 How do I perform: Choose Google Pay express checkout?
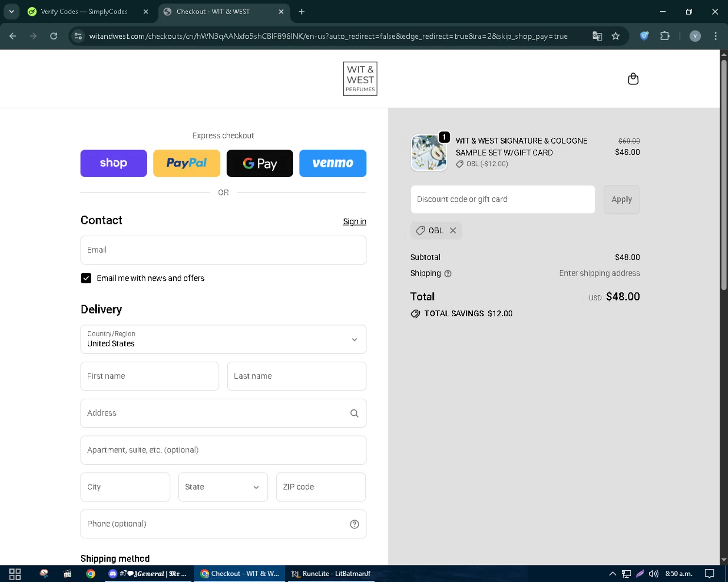[260, 163]
